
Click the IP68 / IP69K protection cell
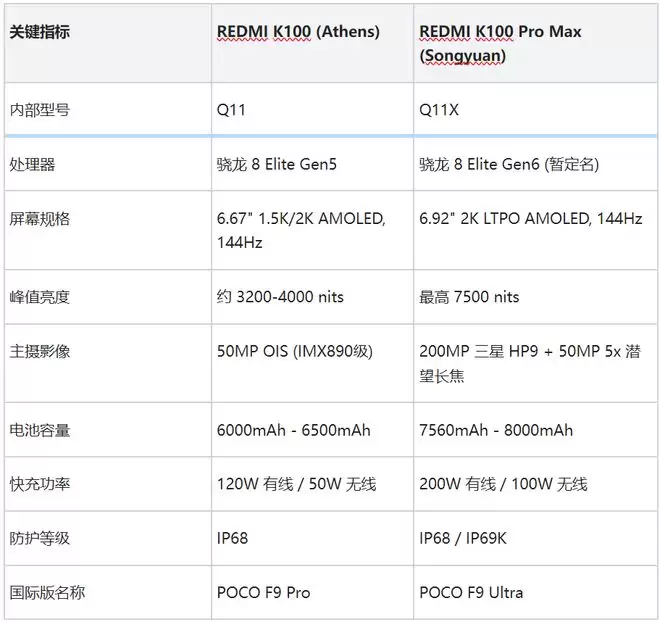[x=463, y=538]
